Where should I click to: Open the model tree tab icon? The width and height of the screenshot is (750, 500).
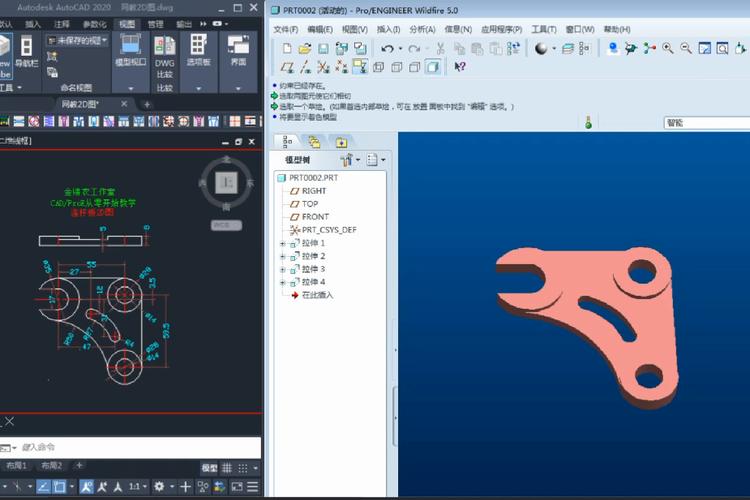287,142
